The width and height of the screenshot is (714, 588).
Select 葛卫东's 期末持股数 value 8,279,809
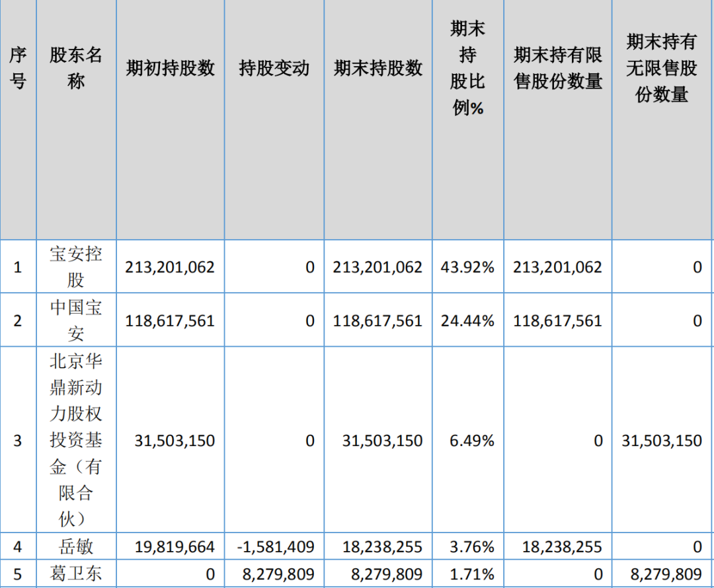point(387,574)
